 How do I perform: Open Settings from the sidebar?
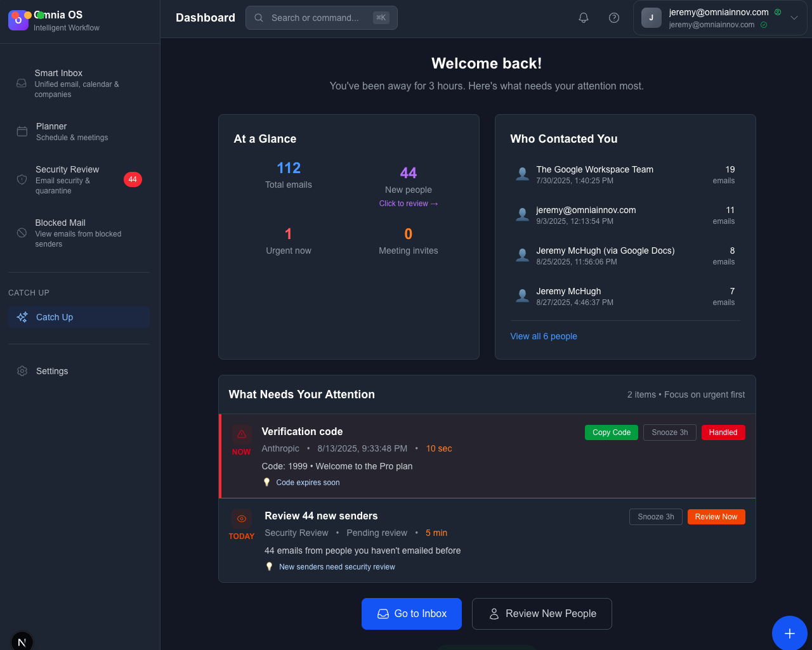[52, 371]
